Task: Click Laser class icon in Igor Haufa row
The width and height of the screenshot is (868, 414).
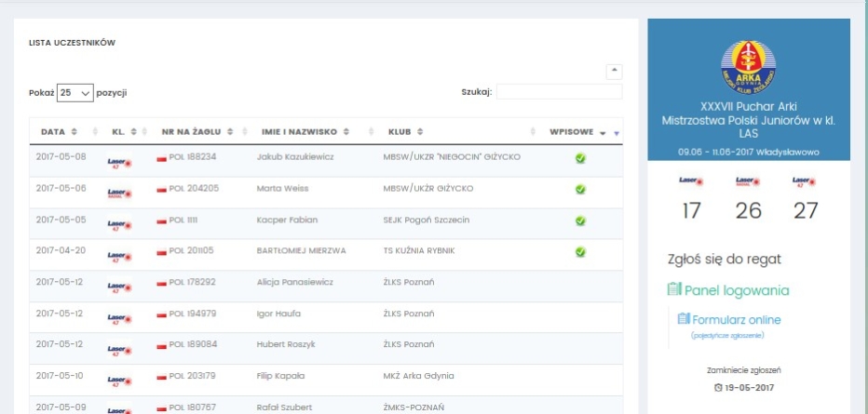Action: pos(119,319)
